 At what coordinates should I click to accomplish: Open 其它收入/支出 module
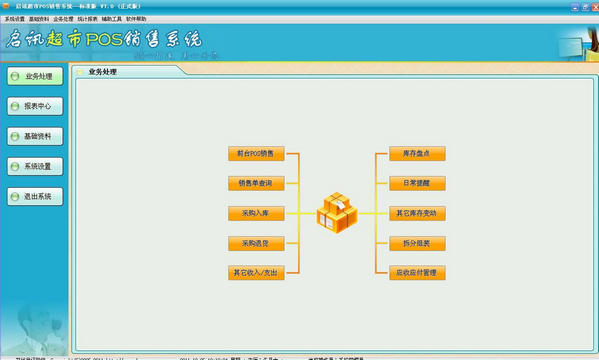tap(256, 273)
